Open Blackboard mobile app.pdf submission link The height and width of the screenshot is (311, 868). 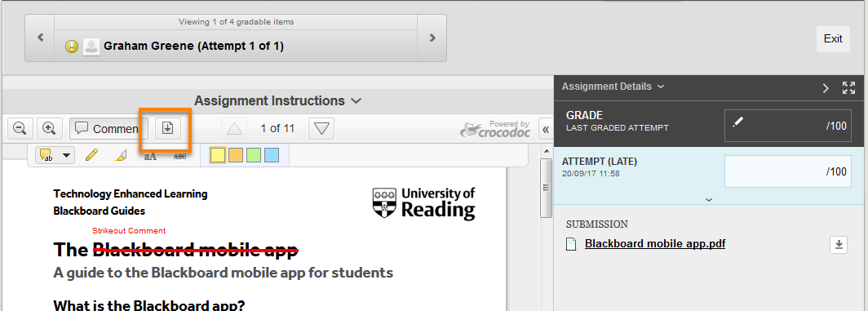pyautogui.click(x=655, y=243)
